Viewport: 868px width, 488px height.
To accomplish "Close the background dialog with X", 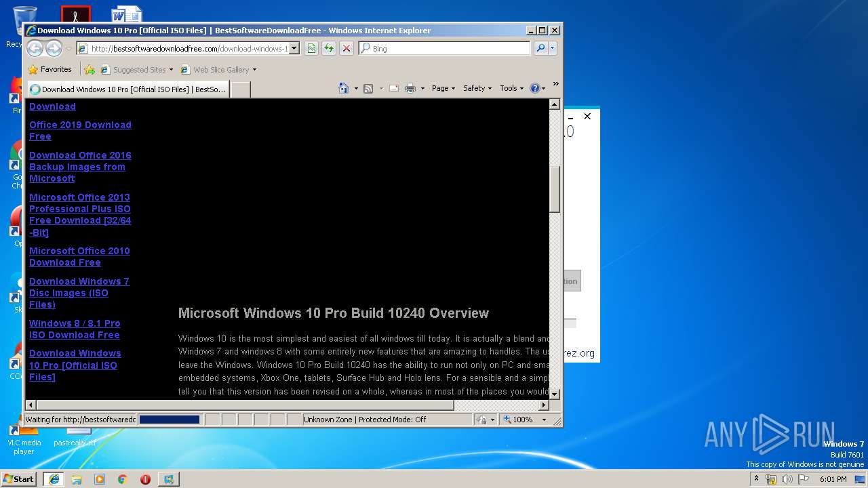I will (587, 117).
